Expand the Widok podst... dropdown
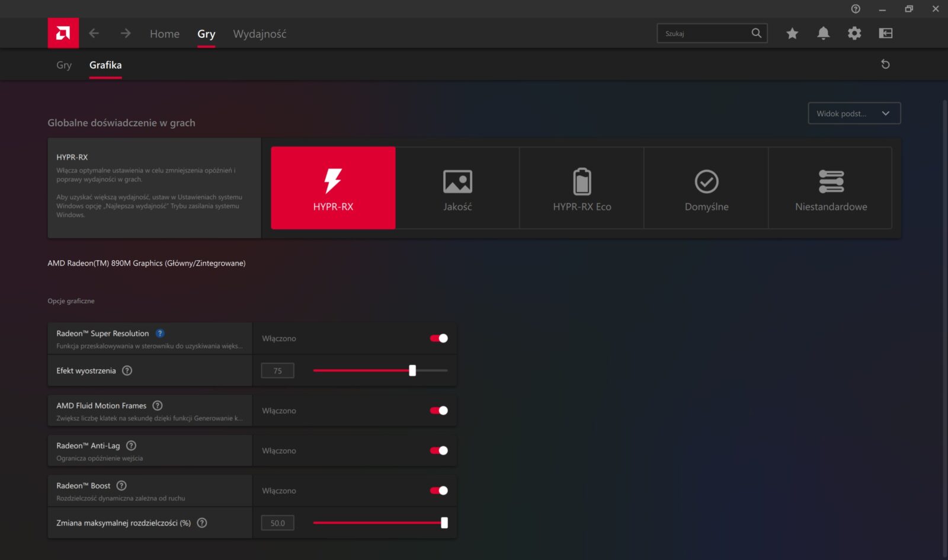Viewport: 948px width, 560px height. [x=854, y=113]
